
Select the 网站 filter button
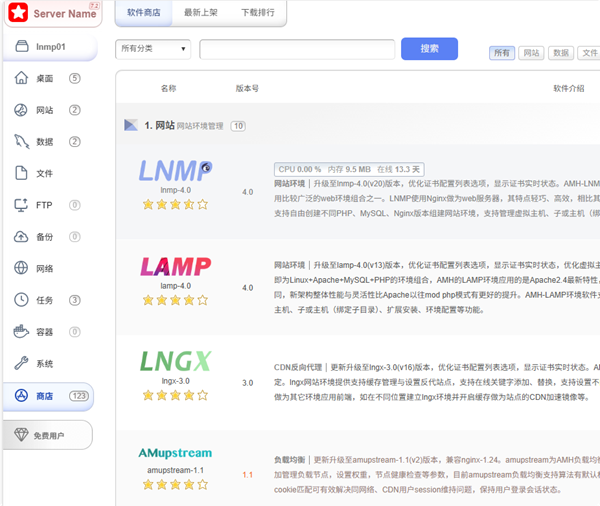pyautogui.click(x=531, y=53)
